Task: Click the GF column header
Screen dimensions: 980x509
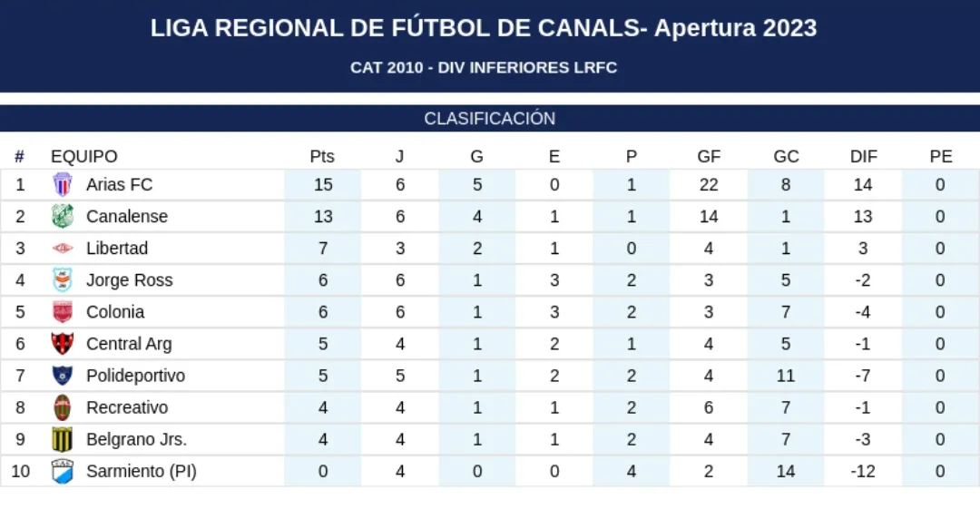Action: 709,156
